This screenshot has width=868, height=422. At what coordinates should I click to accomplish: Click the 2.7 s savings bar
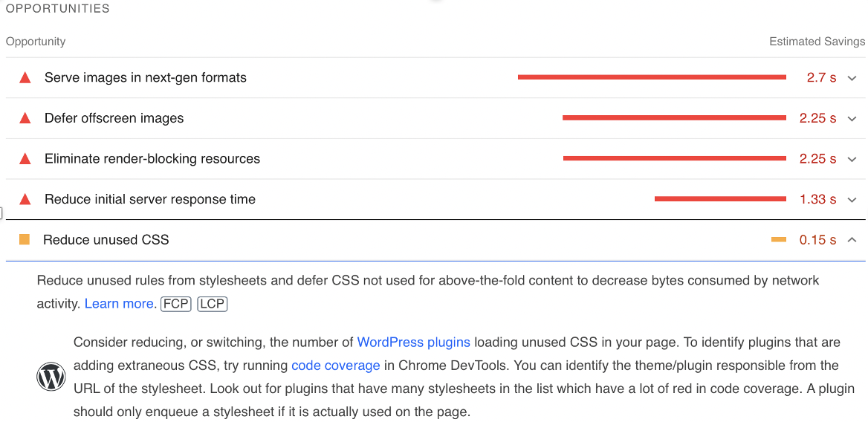652,77
